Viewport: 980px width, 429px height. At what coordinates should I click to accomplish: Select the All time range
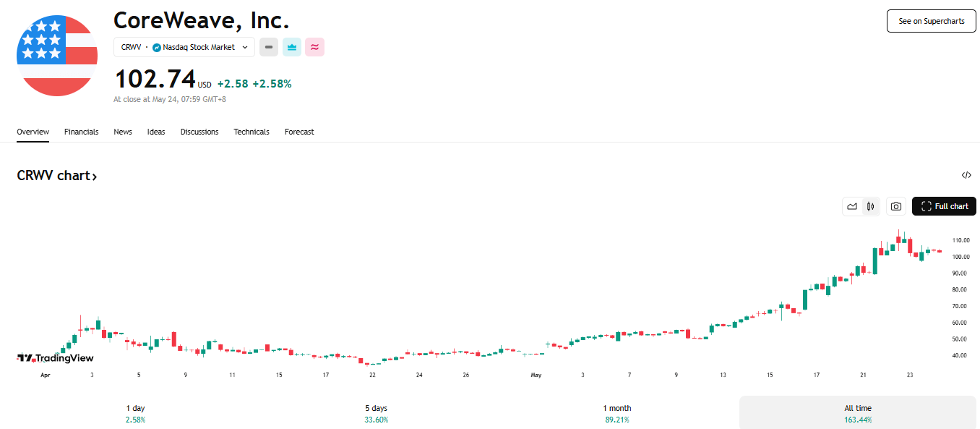[858, 413]
